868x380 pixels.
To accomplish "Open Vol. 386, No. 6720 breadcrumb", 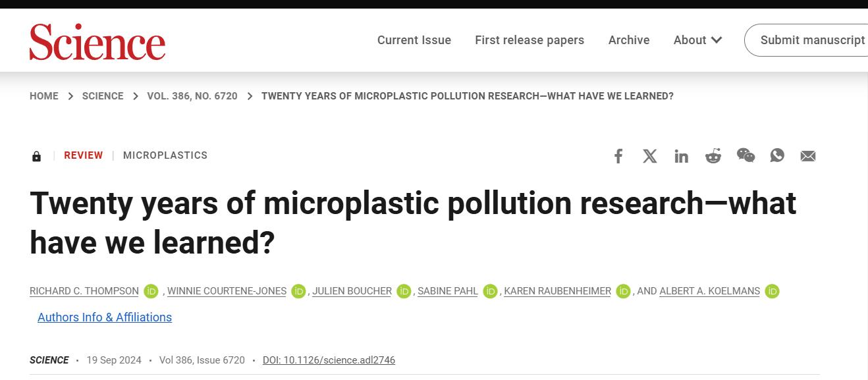I will (x=192, y=96).
